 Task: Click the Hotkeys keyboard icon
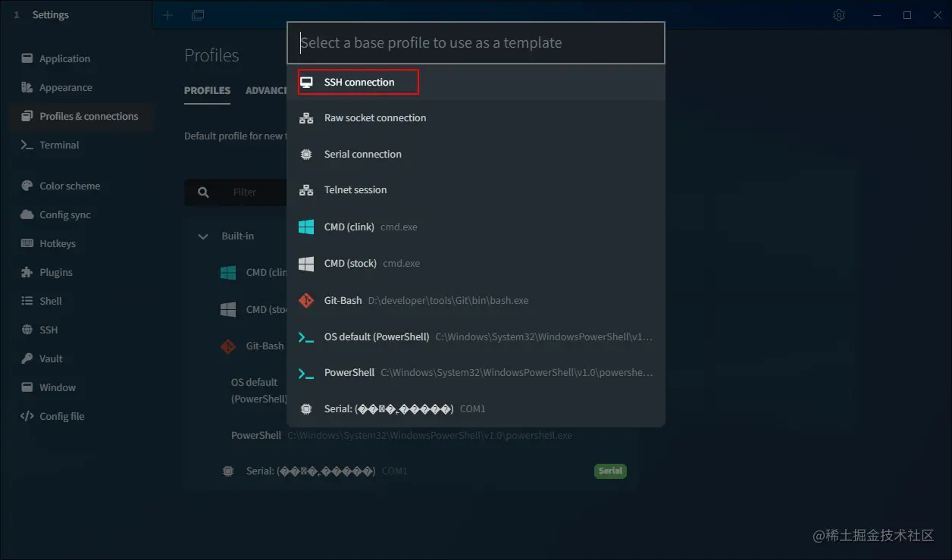(x=27, y=243)
